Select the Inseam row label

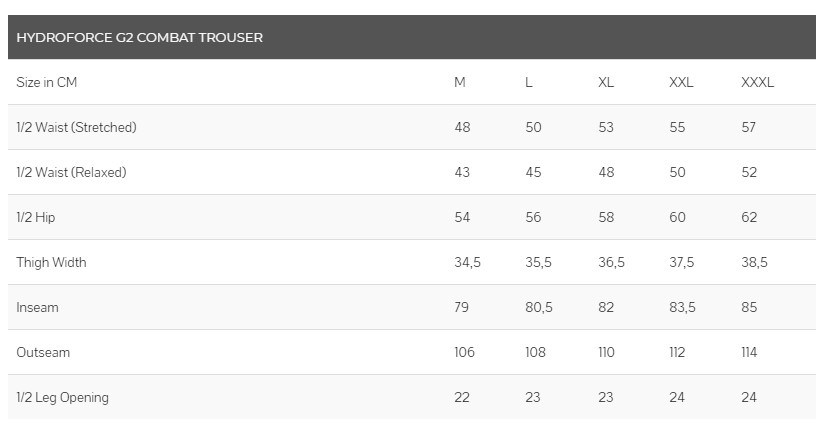point(38,307)
